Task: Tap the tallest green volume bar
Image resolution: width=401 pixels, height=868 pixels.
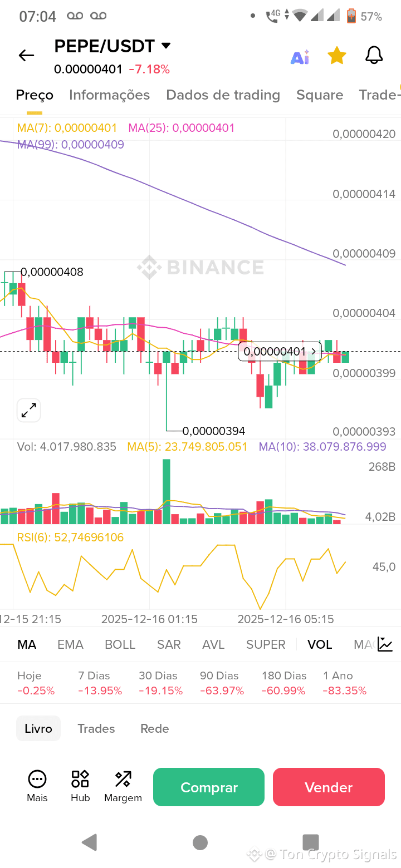Action: (167, 491)
